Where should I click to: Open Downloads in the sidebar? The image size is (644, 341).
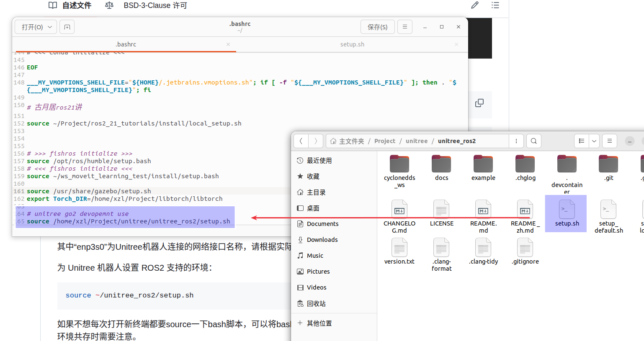pyautogui.click(x=334, y=240)
